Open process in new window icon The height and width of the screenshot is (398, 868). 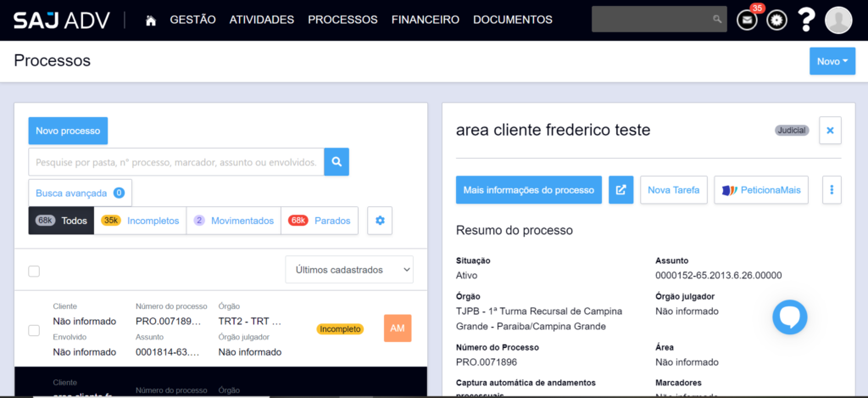coord(621,190)
